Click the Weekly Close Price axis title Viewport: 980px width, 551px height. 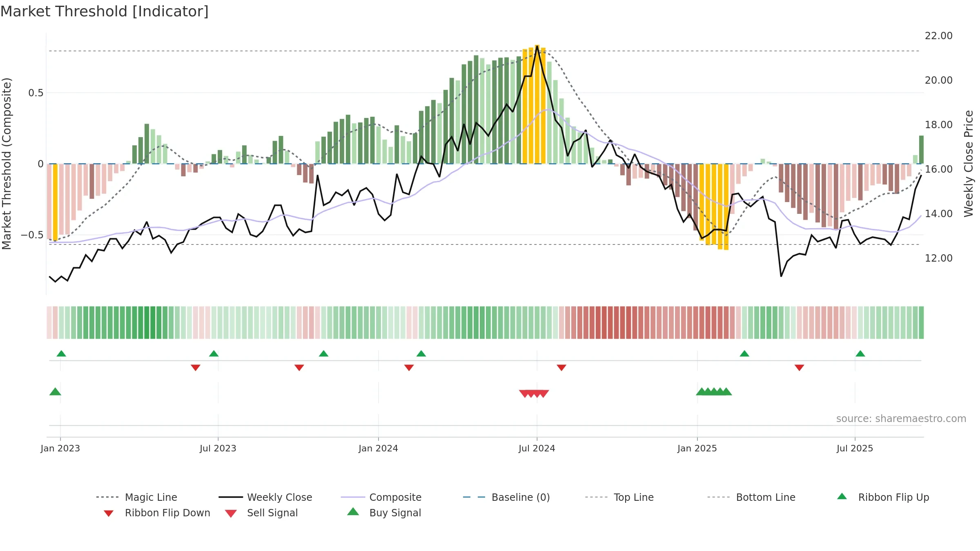969,164
